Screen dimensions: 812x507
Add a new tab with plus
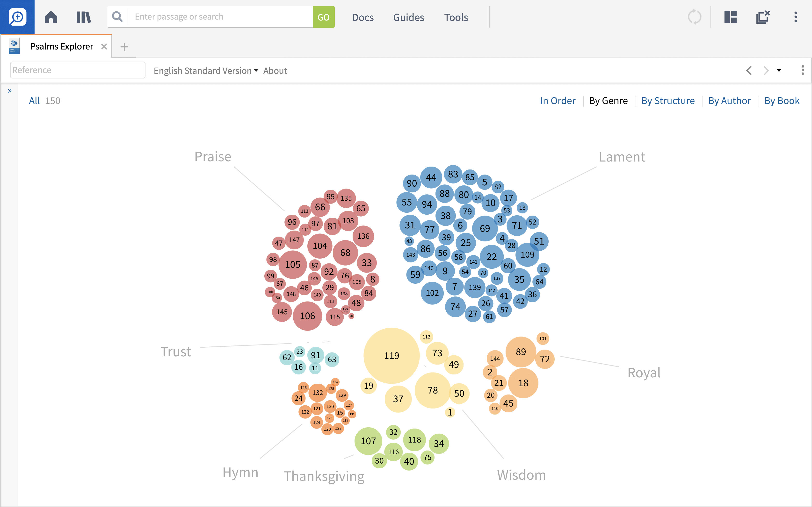[124, 47]
